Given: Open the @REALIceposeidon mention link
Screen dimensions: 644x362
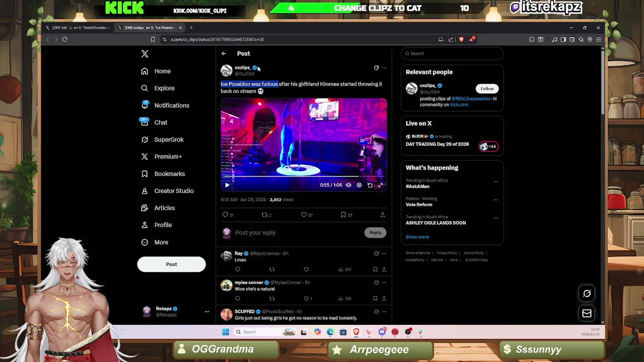Looking at the screenshot, I should coord(471,99).
